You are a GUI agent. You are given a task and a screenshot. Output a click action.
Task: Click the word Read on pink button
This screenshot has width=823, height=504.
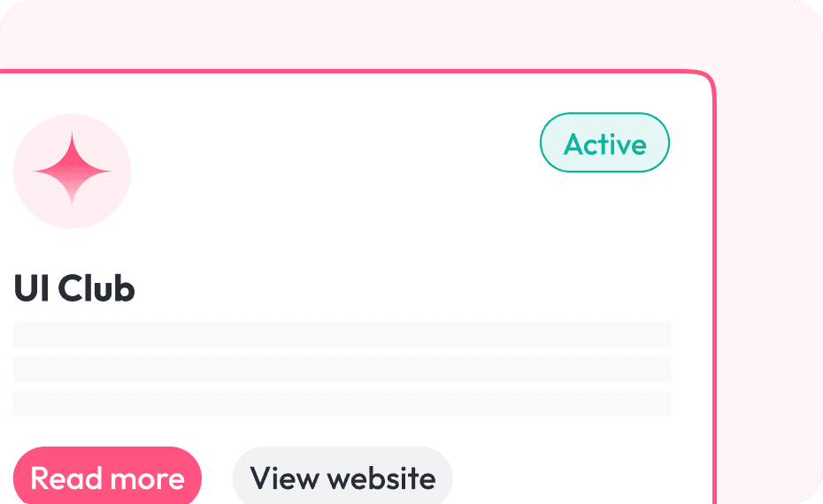(66, 478)
